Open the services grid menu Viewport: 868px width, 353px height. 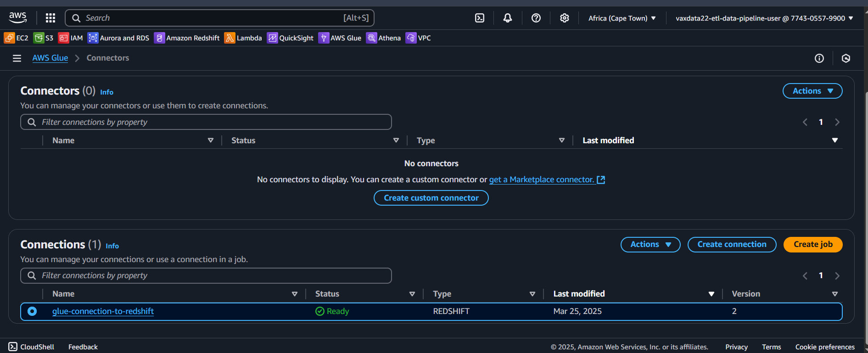pos(50,18)
